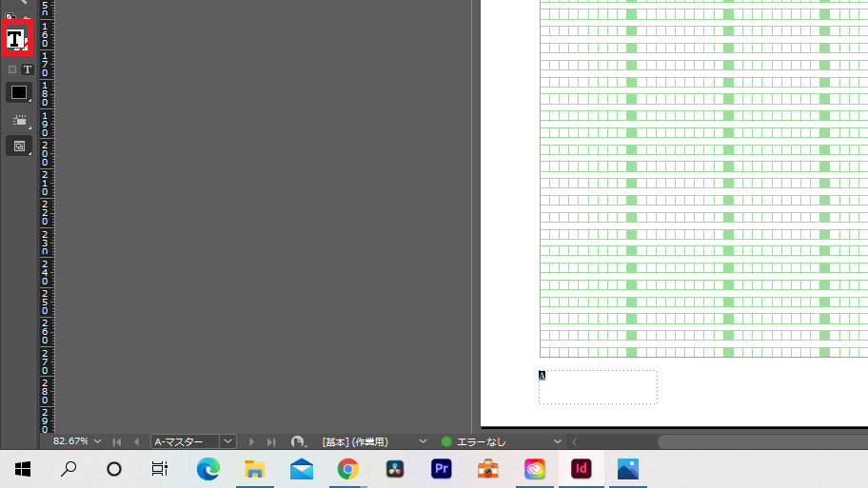Open the view options icon in the toolbox
The height and width of the screenshot is (488, 868).
[19, 121]
